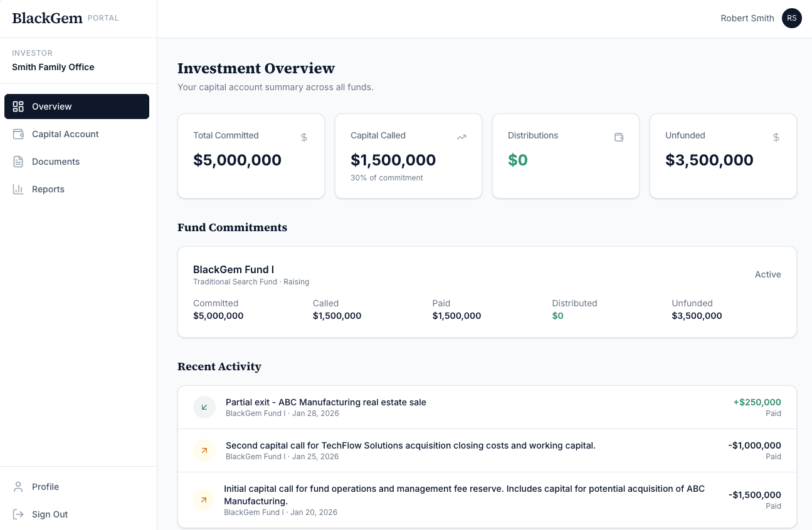Click outgoing arrow icon on Initial capital call row
812x530 pixels.
click(x=203, y=500)
